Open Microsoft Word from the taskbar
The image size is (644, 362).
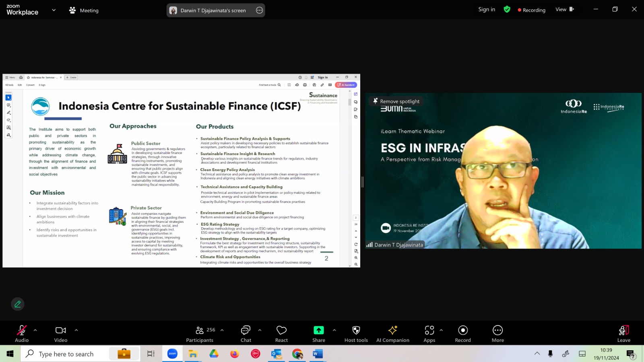coord(318,354)
